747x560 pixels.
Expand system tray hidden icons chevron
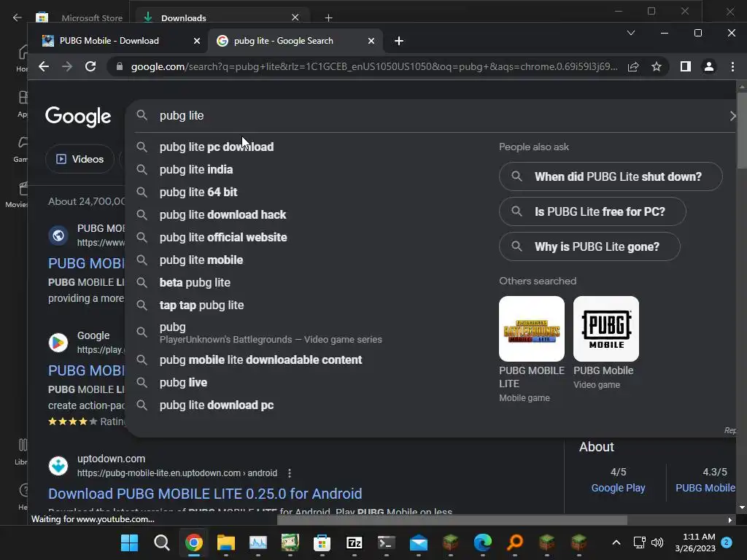pos(616,542)
